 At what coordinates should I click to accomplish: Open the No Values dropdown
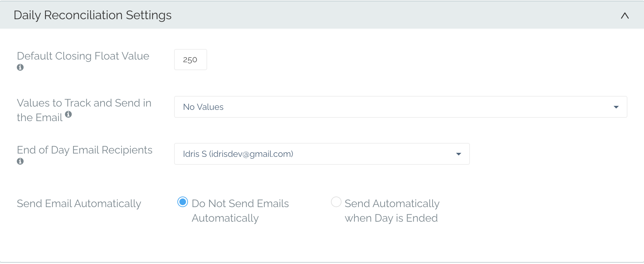coord(400,107)
